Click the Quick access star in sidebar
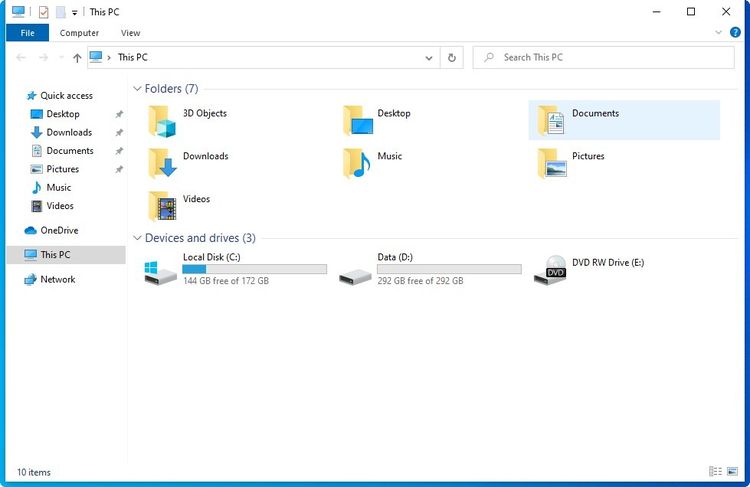Viewport: 750px width, 487px height. pos(32,96)
